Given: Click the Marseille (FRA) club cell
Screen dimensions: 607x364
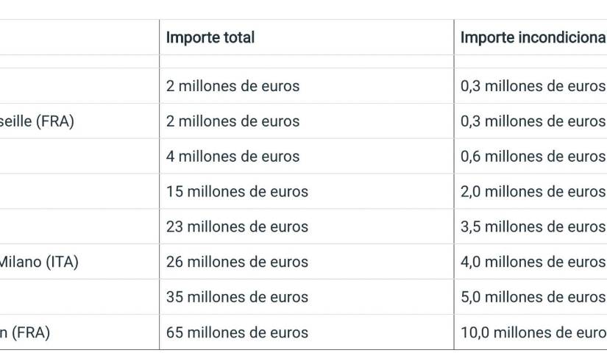Looking at the screenshot, I should (37, 121).
